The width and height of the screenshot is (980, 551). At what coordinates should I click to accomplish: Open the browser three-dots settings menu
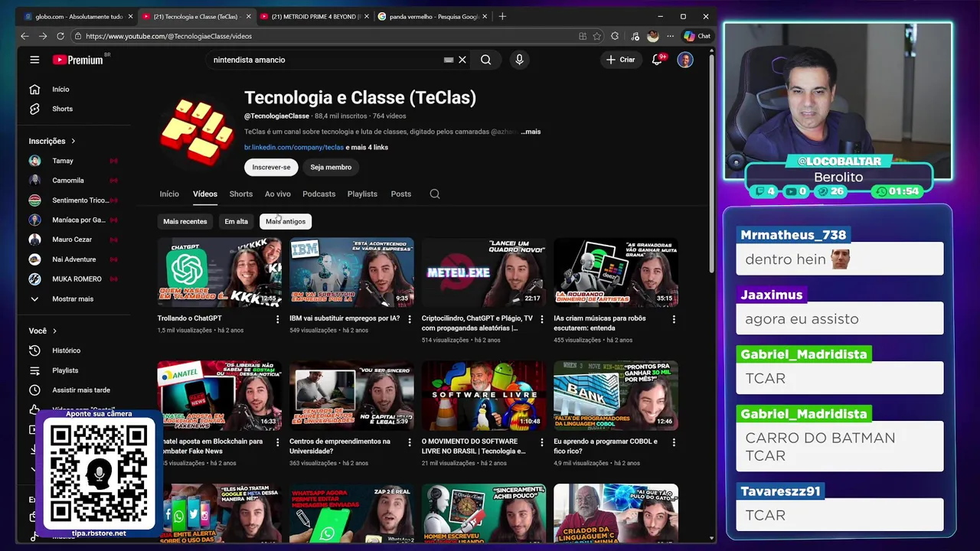[x=670, y=36]
